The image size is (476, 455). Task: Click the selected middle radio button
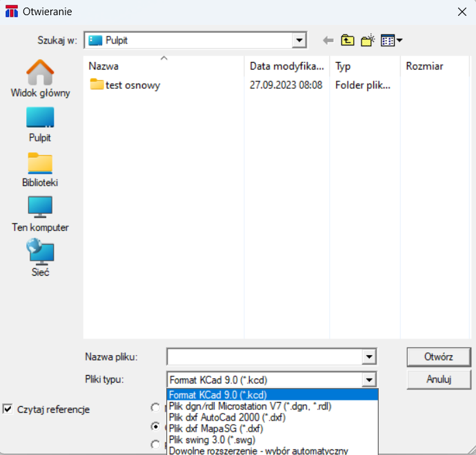click(155, 426)
